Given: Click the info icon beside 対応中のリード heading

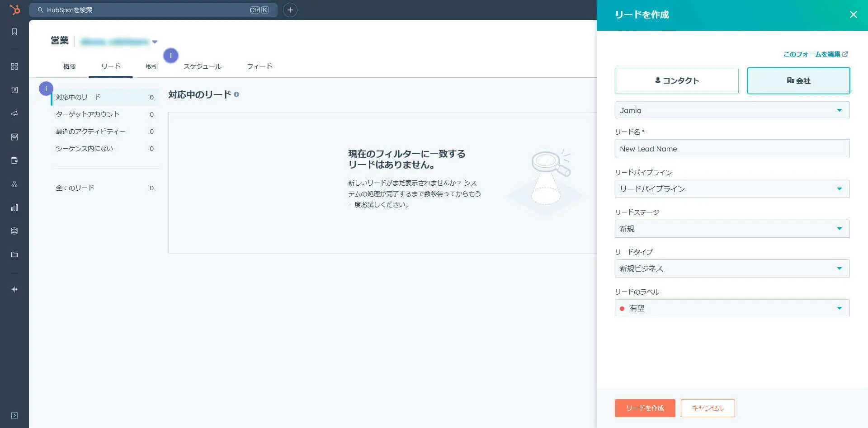Looking at the screenshot, I should pyautogui.click(x=236, y=94).
